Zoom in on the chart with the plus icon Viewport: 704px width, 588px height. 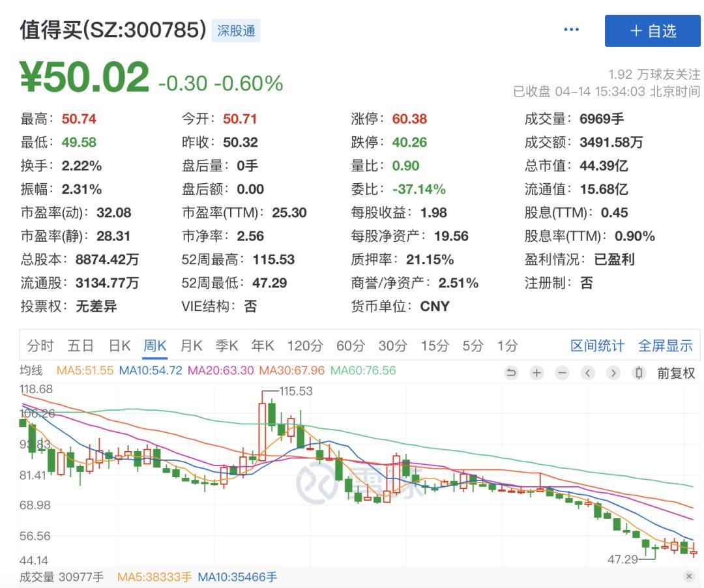coord(536,373)
